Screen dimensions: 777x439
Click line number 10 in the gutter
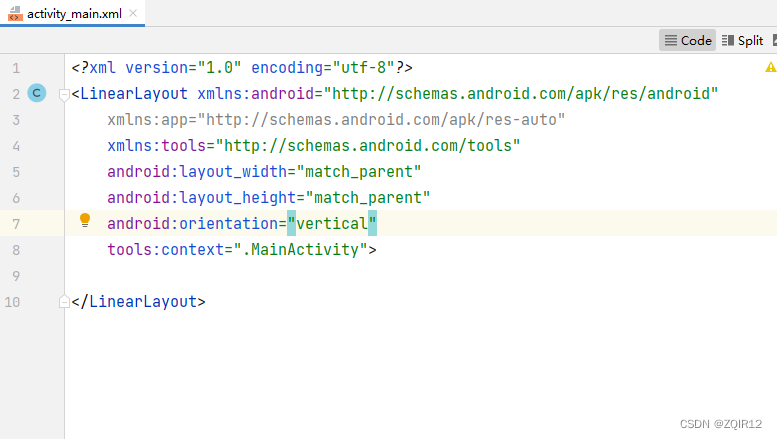tap(12, 302)
